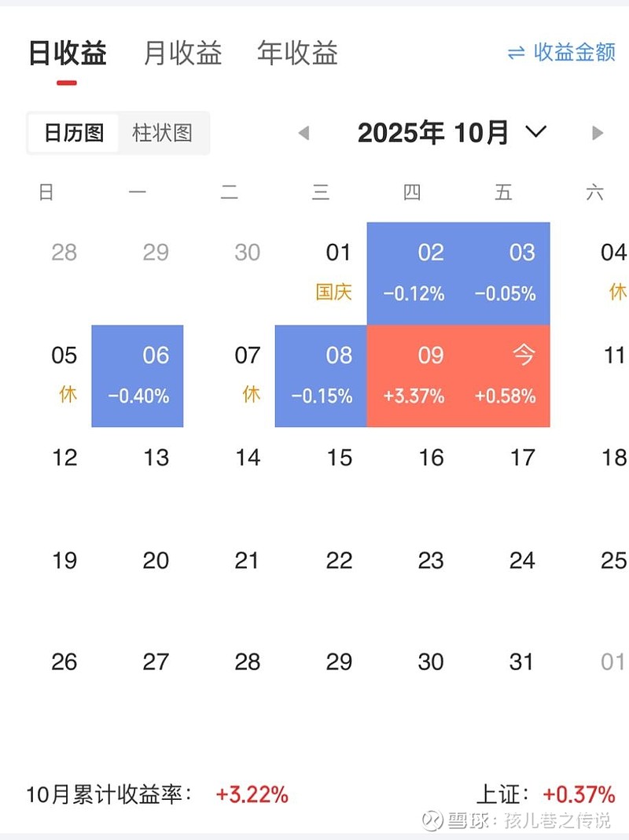This screenshot has width=629, height=840.
Task: Open October 06 cell with -0.40%
Action: (x=138, y=376)
